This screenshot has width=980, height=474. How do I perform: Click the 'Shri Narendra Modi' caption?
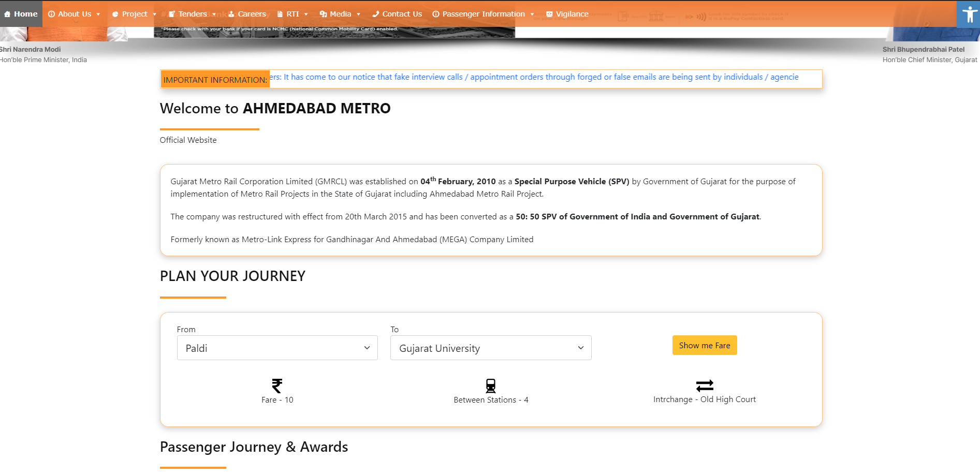coord(30,50)
